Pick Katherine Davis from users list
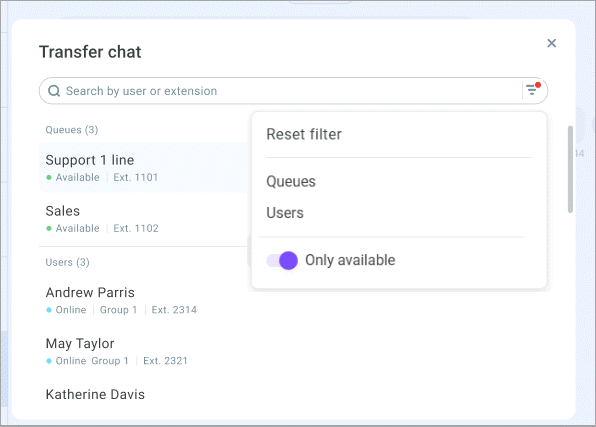 coord(95,394)
